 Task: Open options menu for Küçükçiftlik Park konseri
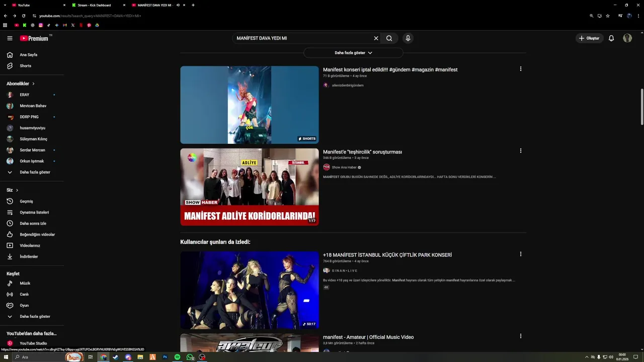tap(521, 254)
